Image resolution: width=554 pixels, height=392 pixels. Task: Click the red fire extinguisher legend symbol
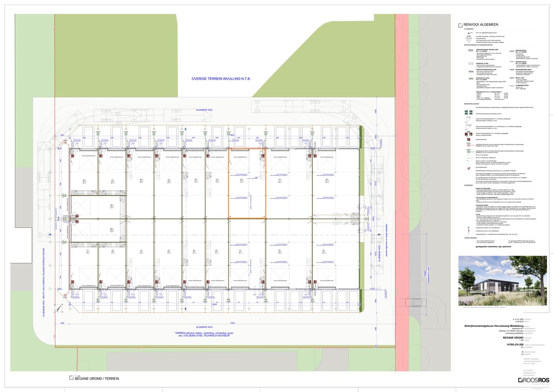468,139
